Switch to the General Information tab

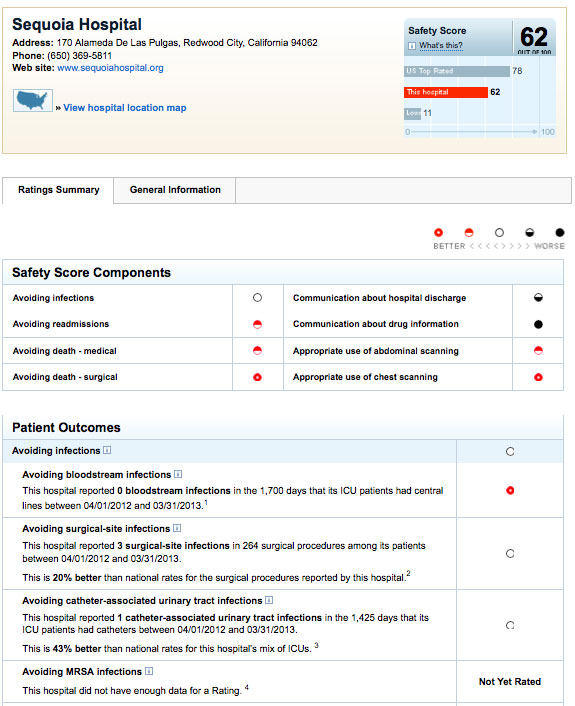pyautogui.click(x=175, y=190)
